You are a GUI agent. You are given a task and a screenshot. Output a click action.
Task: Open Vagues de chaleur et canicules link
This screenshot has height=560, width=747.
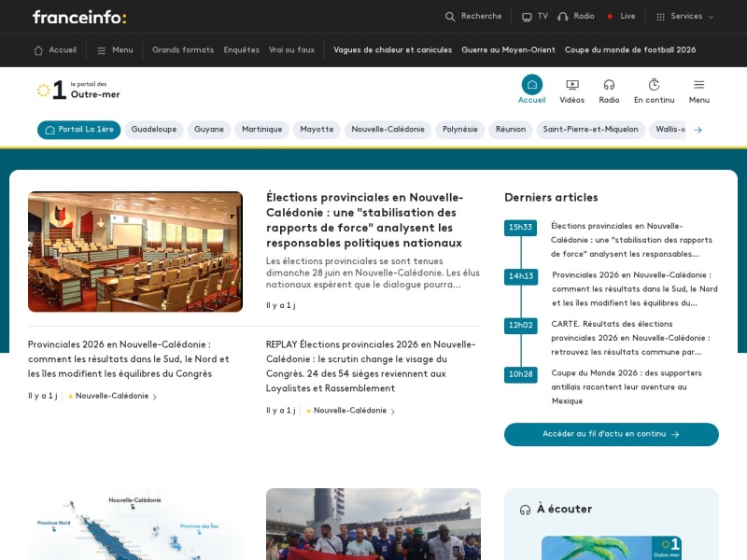pos(392,50)
